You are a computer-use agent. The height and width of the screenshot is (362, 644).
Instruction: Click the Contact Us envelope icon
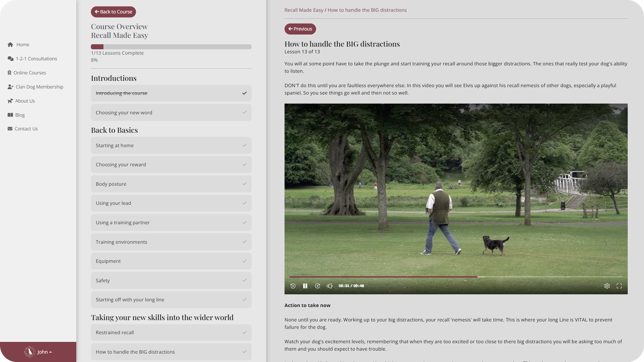click(10, 129)
